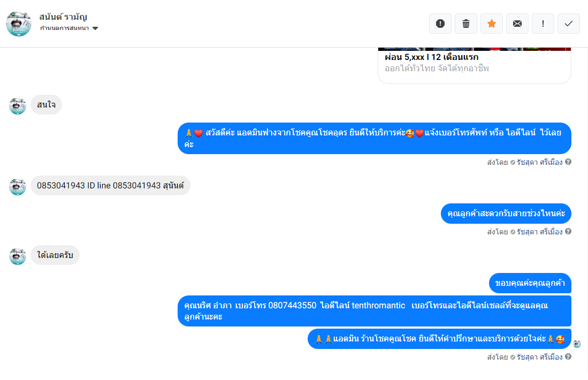Open help icon under the first greeting message

[568, 162]
